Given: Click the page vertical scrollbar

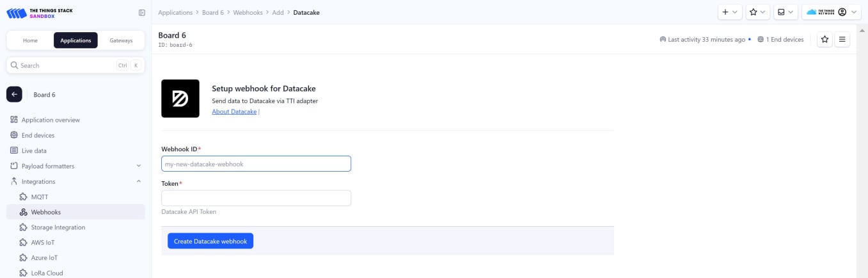Looking at the screenshot, I should [x=862, y=151].
